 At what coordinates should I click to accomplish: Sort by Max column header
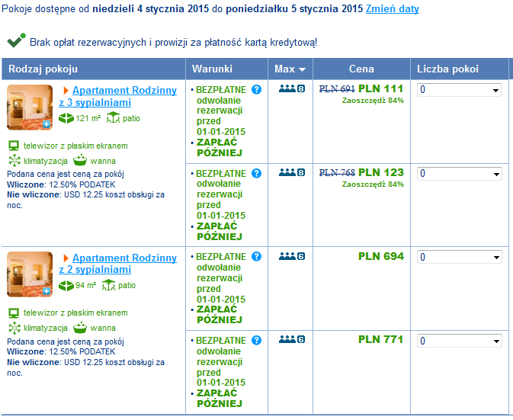[x=290, y=69]
